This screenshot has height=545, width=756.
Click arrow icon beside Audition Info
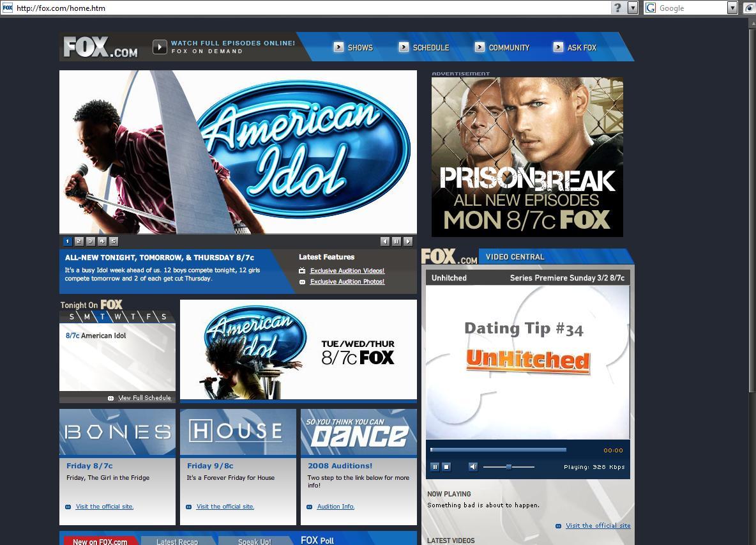(309, 507)
